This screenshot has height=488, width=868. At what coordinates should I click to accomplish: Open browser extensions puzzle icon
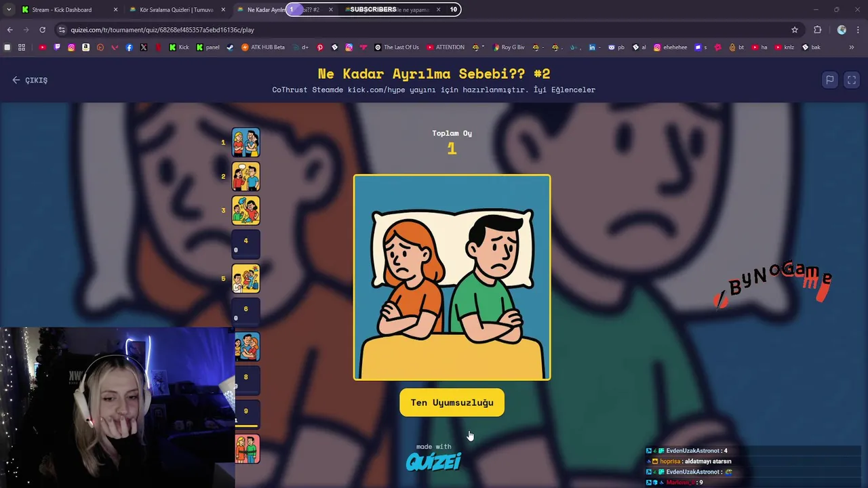tap(817, 30)
